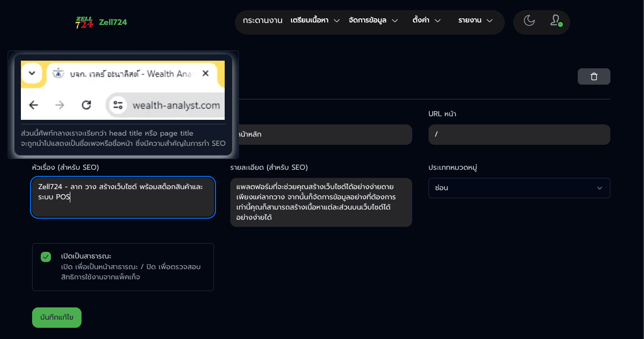Click the บันทึกแก้ไข save button
Viewport: 644px width, 339px height.
point(57,318)
